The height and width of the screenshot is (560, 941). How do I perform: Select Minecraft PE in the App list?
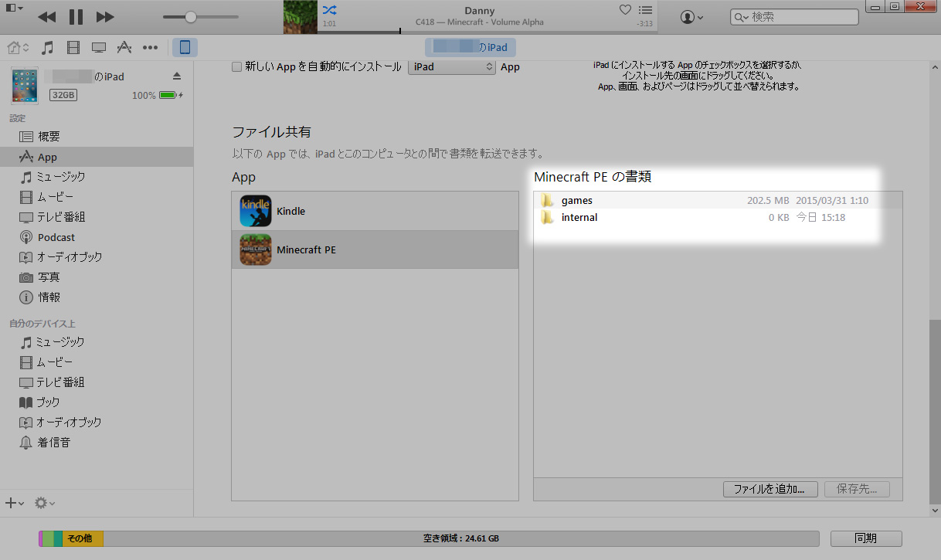click(x=375, y=249)
